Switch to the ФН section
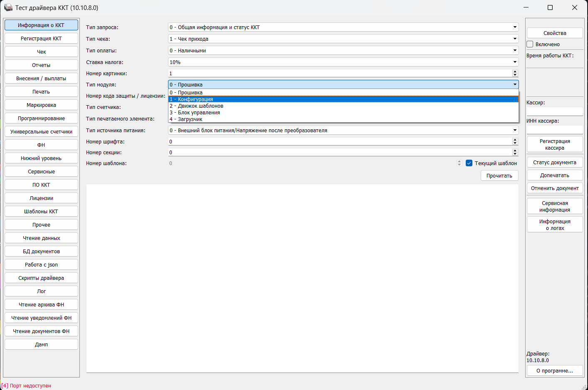The image size is (588, 390). [41, 145]
